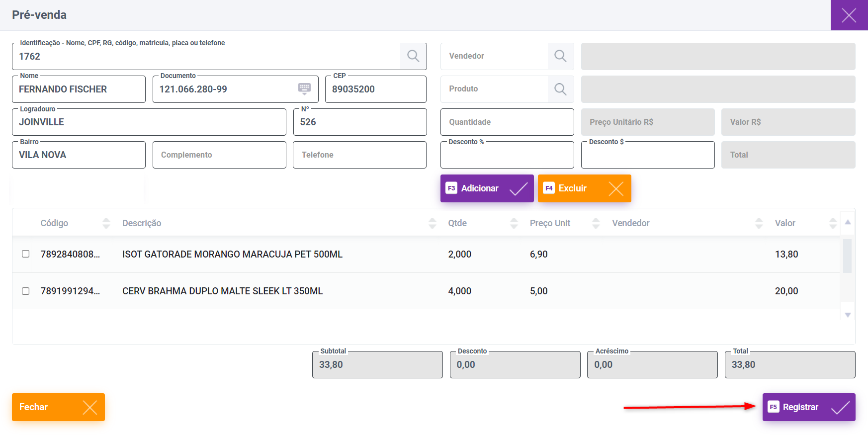Focus the Quantidade input field
This screenshot has height=435, width=868.
[507, 122]
